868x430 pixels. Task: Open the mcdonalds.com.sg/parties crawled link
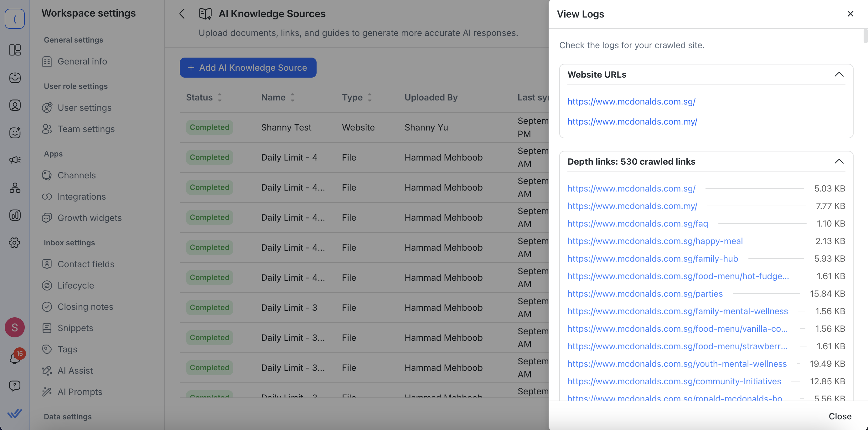click(x=645, y=294)
